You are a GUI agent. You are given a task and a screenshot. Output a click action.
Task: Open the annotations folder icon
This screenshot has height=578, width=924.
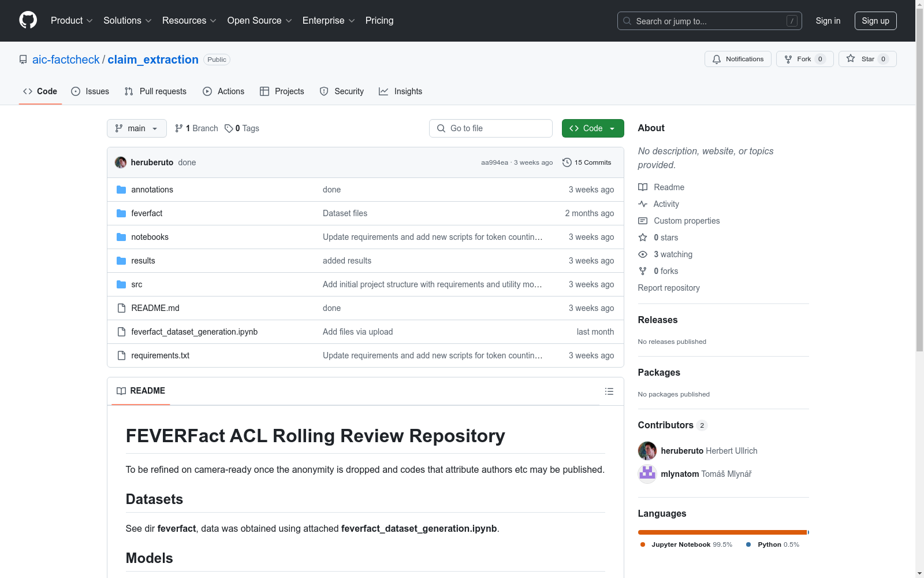(x=121, y=190)
